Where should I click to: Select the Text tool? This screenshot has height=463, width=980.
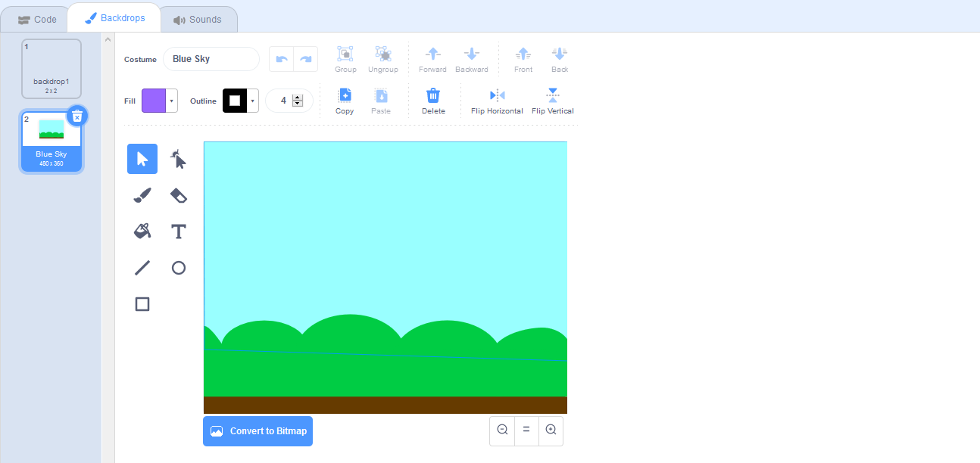(x=178, y=231)
